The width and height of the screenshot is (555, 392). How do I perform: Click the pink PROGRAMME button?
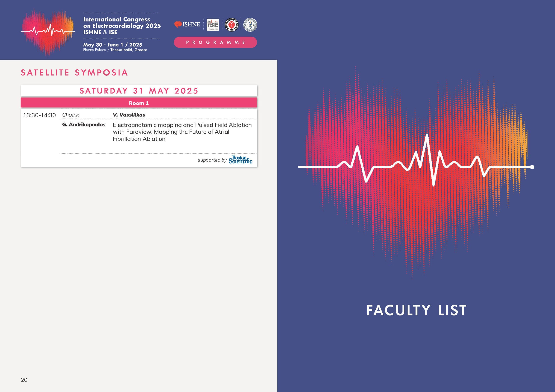pyautogui.click(x=215, y=42)
